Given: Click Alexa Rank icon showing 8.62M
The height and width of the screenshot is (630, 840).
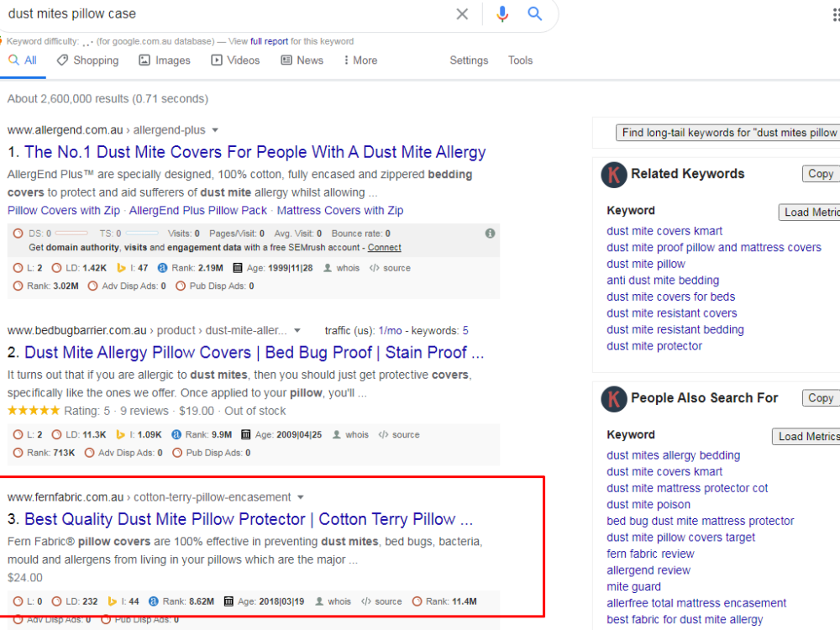Looking at the screenshot, I should click(153, 601).
